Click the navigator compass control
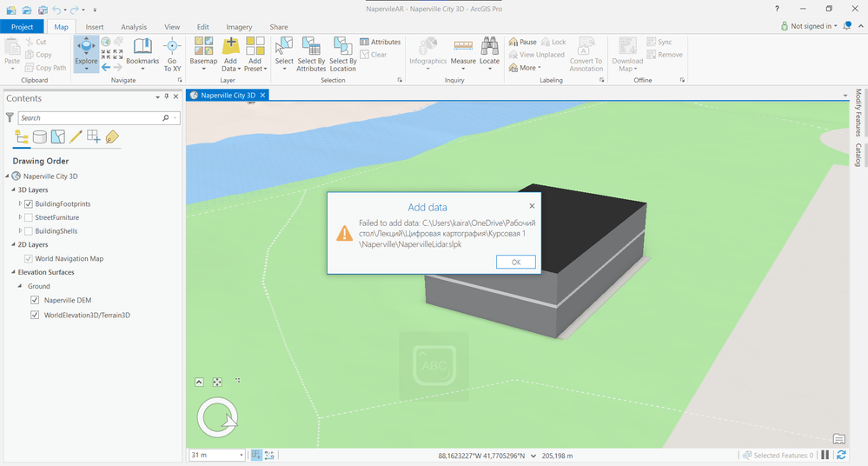This screenshot has width=868, height=466. click(x=217, y=418)
